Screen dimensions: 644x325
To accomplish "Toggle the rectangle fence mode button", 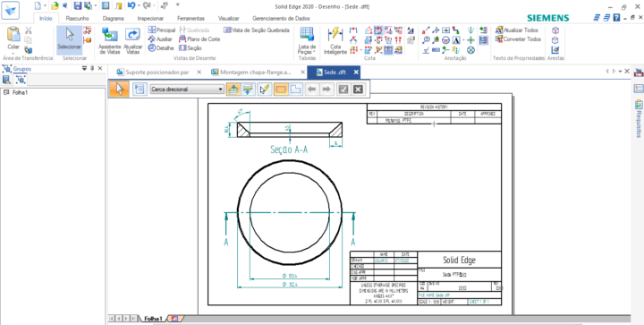I will tap(281, 90).
